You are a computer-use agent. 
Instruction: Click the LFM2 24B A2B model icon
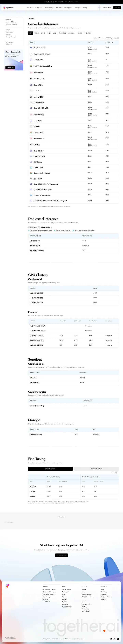31,103
